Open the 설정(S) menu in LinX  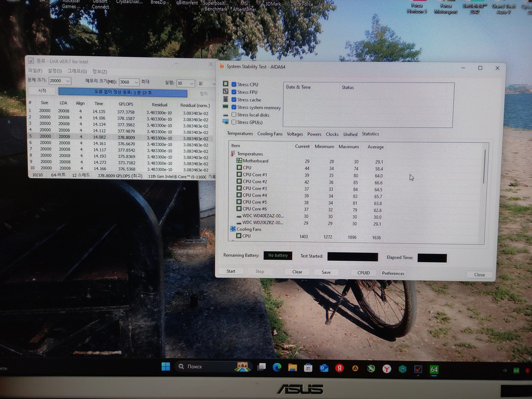(55, 70)
